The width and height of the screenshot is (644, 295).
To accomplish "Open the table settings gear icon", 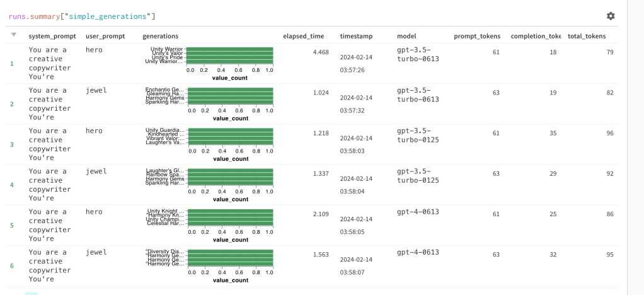I will pos(610,16).
